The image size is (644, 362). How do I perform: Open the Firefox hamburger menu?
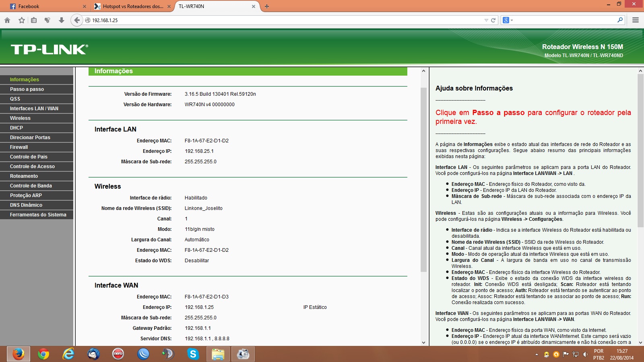pos(636,20)
